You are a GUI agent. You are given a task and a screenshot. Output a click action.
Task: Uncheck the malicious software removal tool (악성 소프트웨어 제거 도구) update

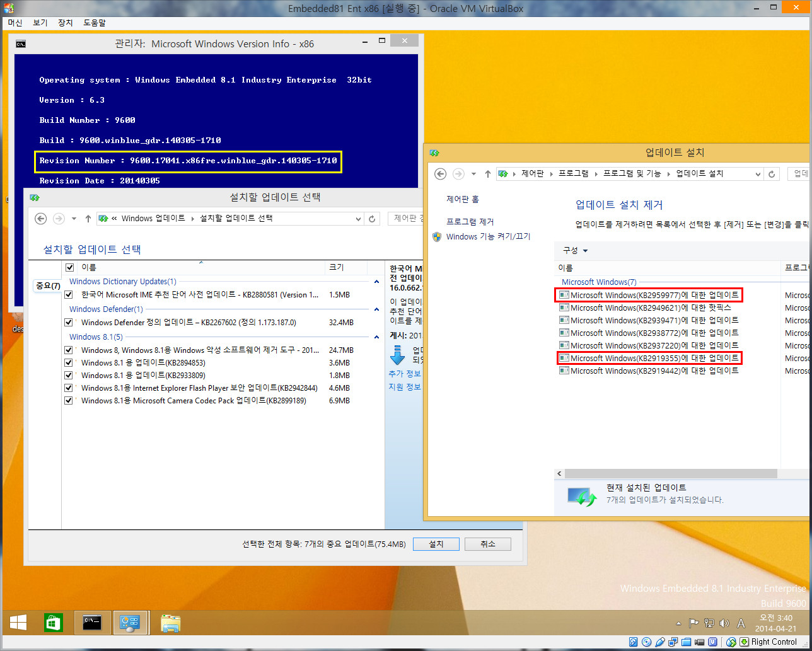[x=69, y=350]
